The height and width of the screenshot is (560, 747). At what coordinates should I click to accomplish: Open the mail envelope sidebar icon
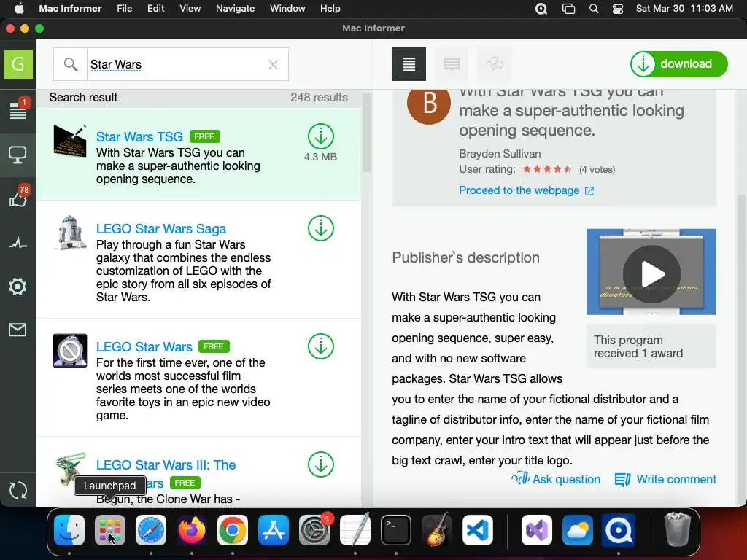tap(18, 330)
